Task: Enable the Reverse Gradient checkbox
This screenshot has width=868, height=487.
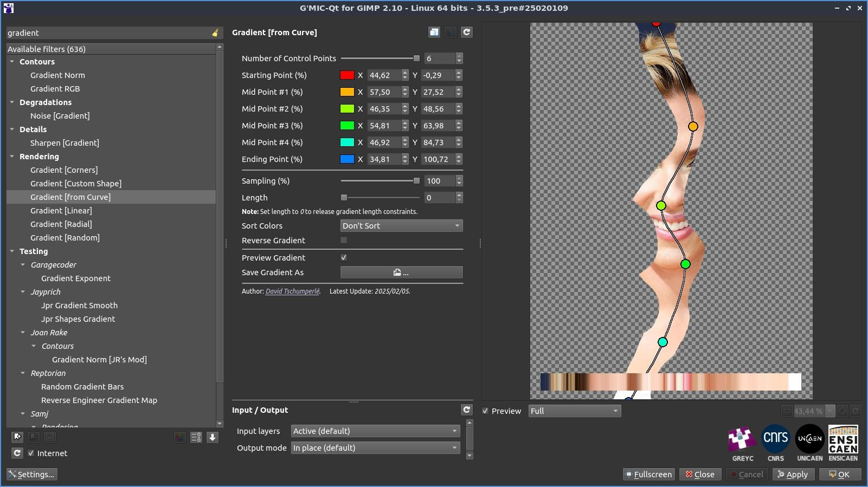Action: click(344, 241)
